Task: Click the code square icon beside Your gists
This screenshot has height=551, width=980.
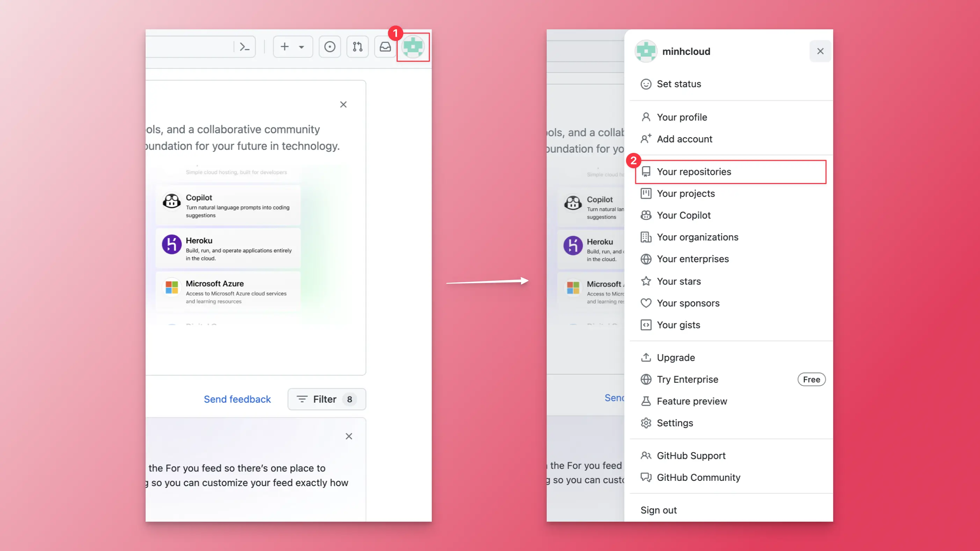Action: pyautogui.click(x=646, y=325)
